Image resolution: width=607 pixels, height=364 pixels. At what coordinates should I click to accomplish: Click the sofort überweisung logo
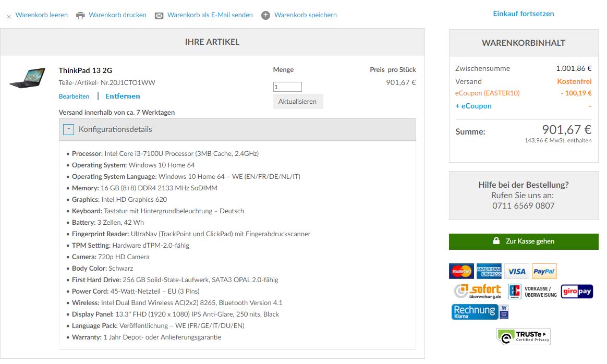point(477,291)
